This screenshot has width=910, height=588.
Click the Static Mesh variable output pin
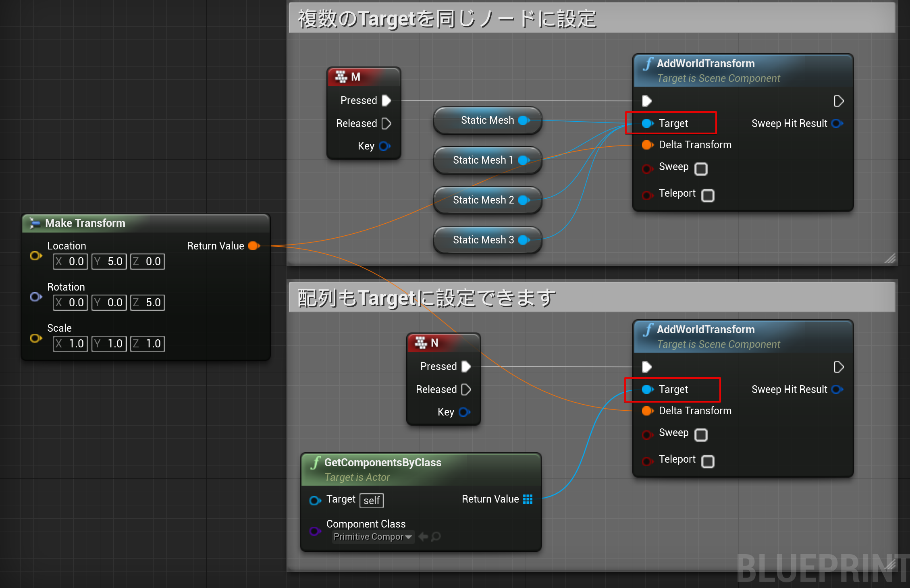click(523, 120)
